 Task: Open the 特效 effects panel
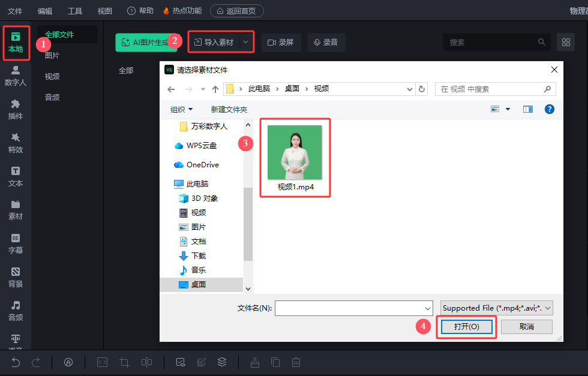tap(15, 143)
